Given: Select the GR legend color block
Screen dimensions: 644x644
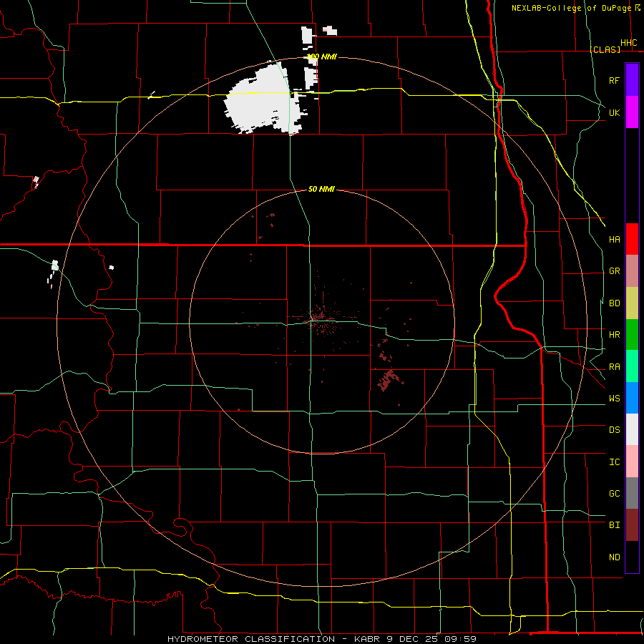Looking at the screenshot, I should pos(632,271).
